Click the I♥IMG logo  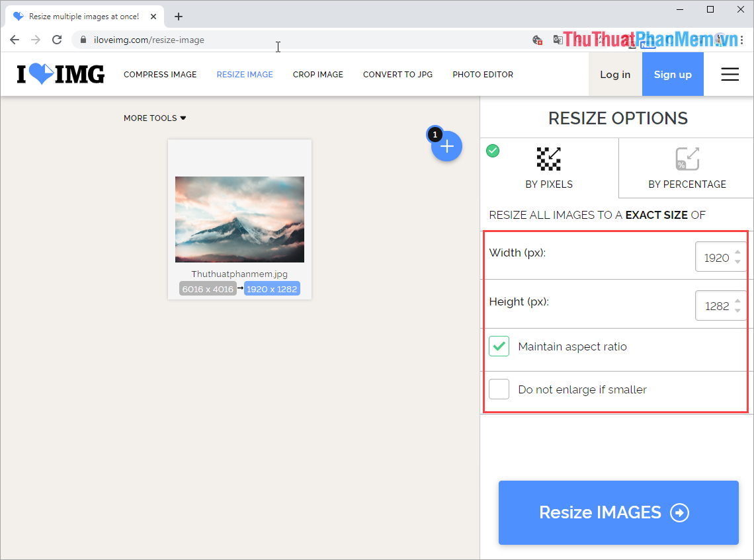(x=60, y=74)
